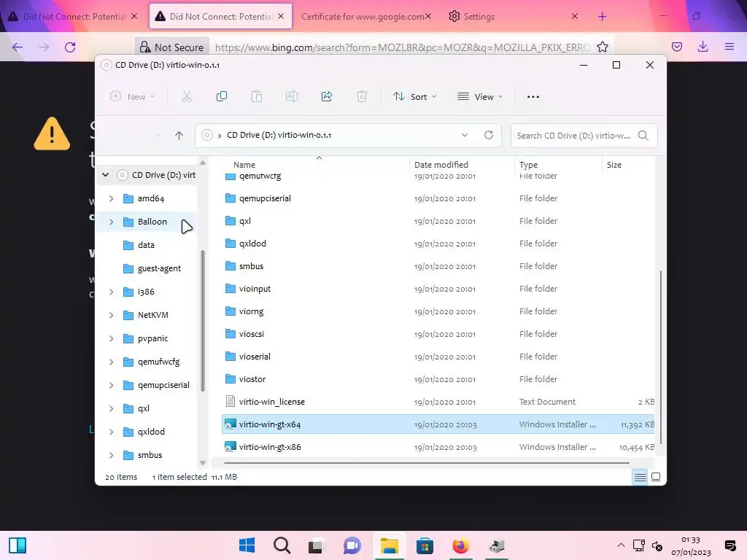Click the file list horizontal scrollbar
The height and width of the screenshot is (560, 747).
[x=426, y=462]
